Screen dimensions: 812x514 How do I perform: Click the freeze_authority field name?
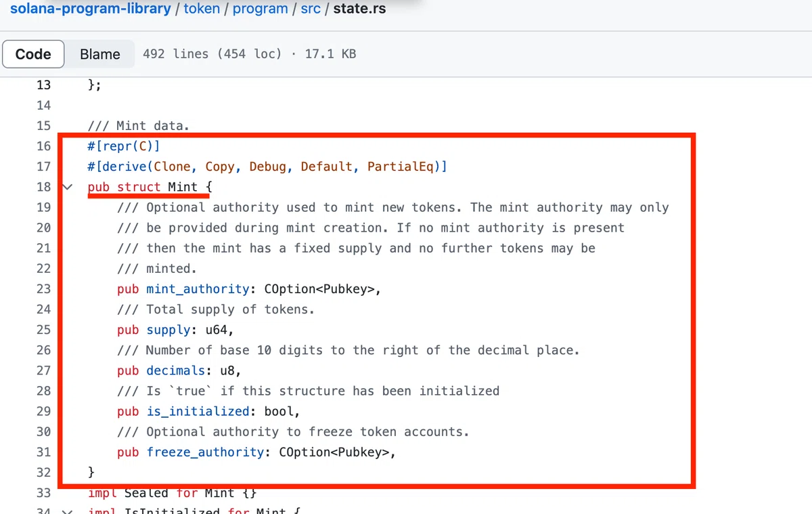[x=205, y=452]
